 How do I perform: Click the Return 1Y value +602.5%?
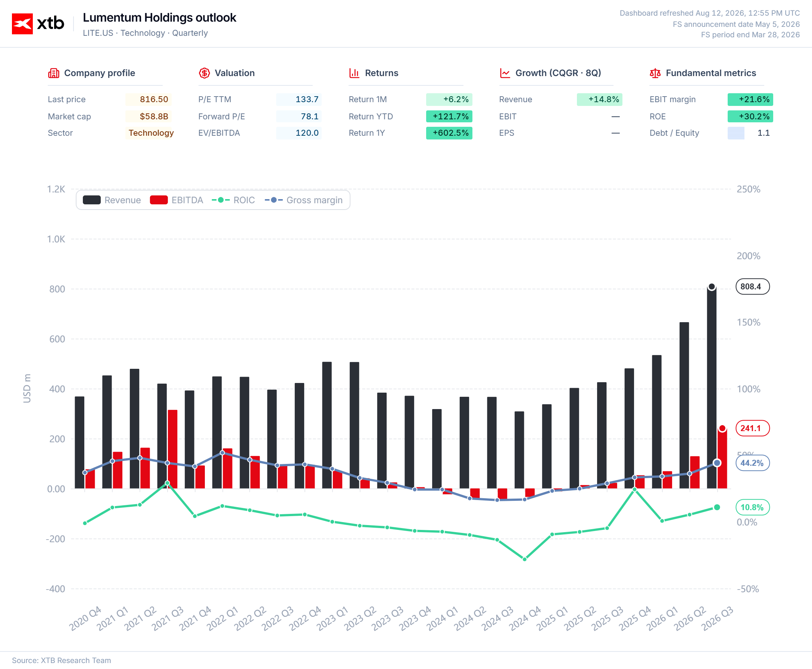[449, 133]
